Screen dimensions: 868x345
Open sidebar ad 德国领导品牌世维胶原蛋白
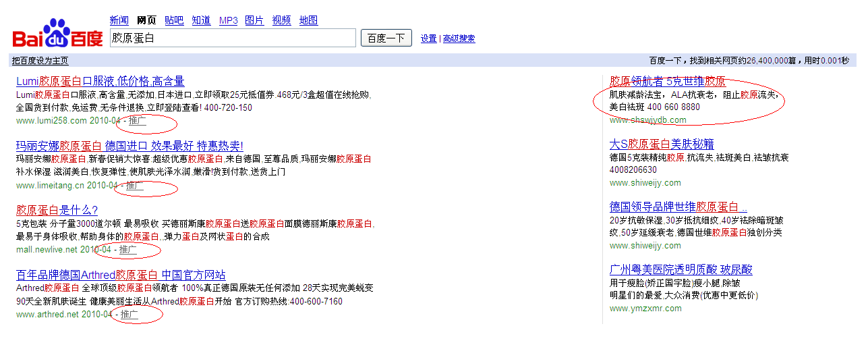click(x=678, y=207)
